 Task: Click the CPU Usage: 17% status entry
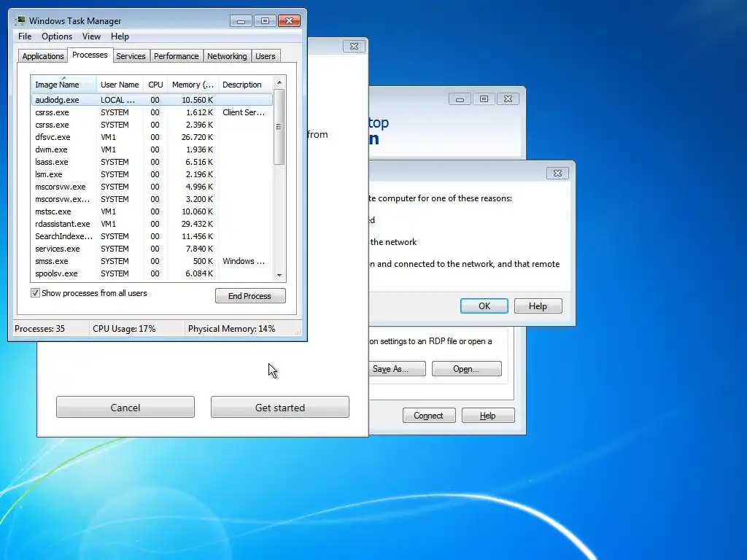[x=124, y=329]
